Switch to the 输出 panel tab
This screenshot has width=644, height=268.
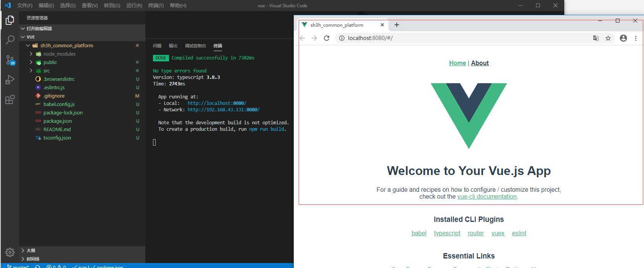point(173,46)
